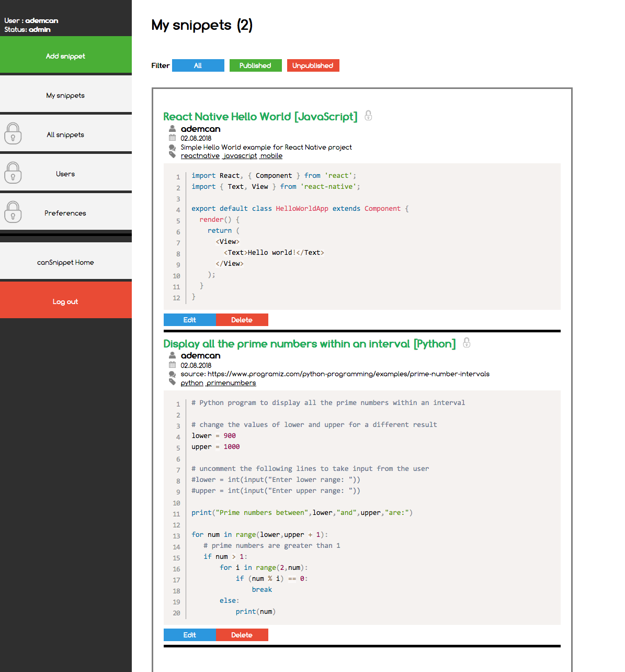Click the lock icon beside Users
Viewport: 625px width, 672px height.
click(13, 173)
